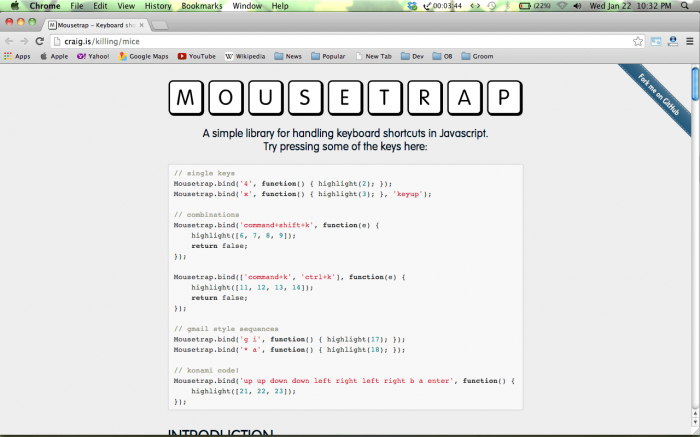Click the Spotlight search icon

point(684,6)
